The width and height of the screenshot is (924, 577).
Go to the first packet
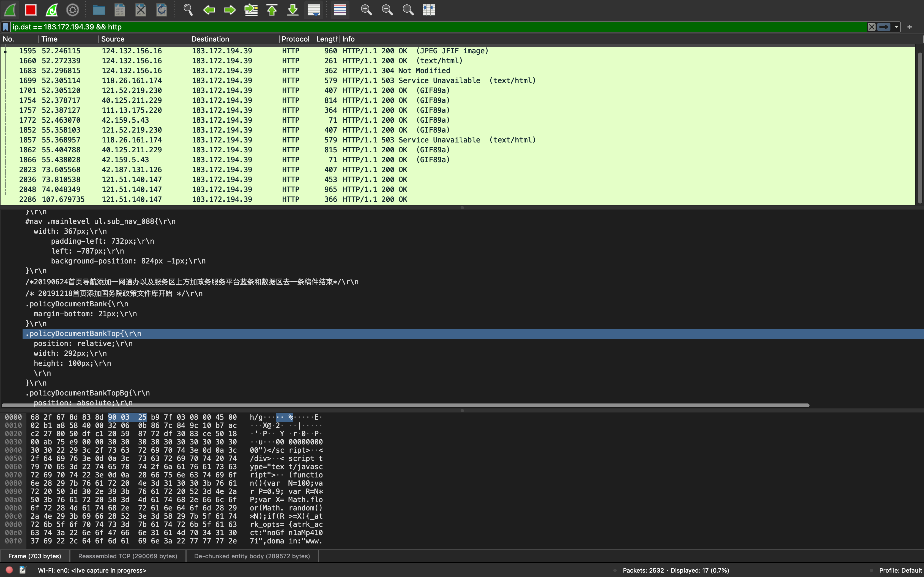coord(272,10)
